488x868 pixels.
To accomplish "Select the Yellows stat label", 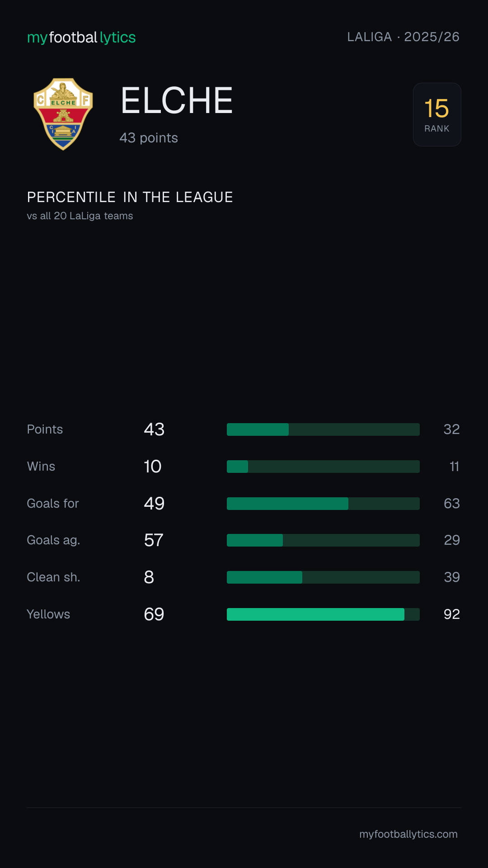I will pyautogui.click(x=48, y=614).
